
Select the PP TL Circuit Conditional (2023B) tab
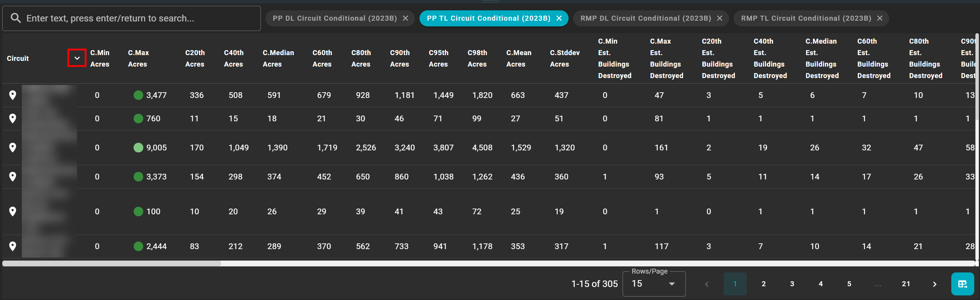coord(488,18)
